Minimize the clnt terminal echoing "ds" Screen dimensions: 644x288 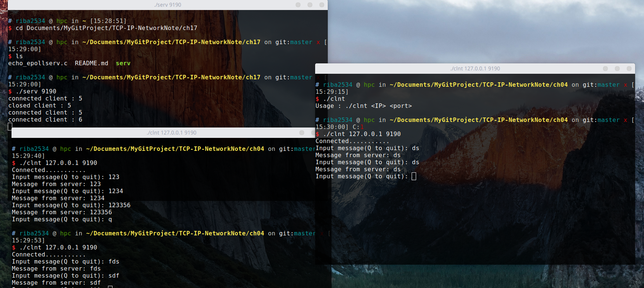605,69
